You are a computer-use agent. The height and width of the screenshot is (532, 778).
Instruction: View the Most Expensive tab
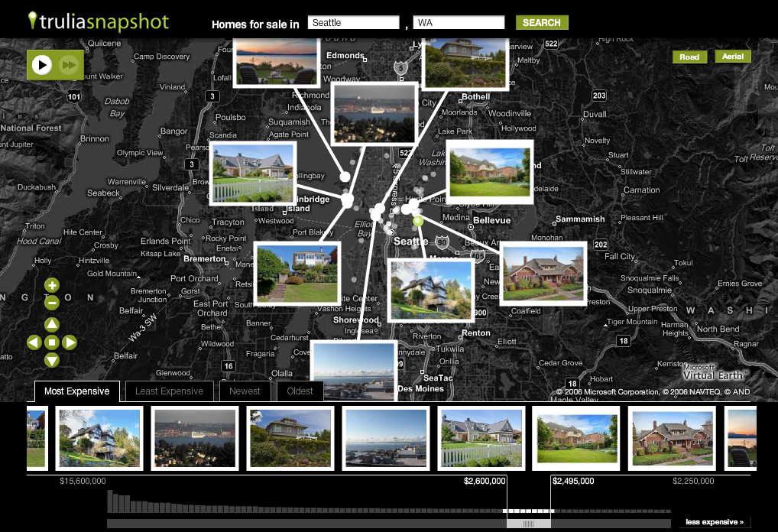[x=76, y=391]
